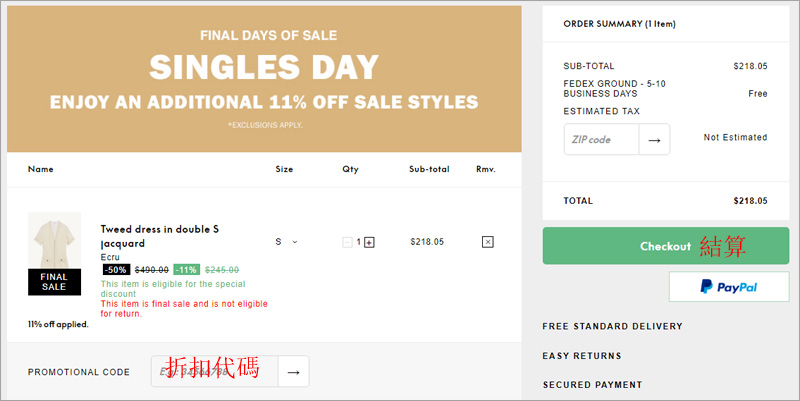Click the black Final Sale badge

click(x=54, y=281)
